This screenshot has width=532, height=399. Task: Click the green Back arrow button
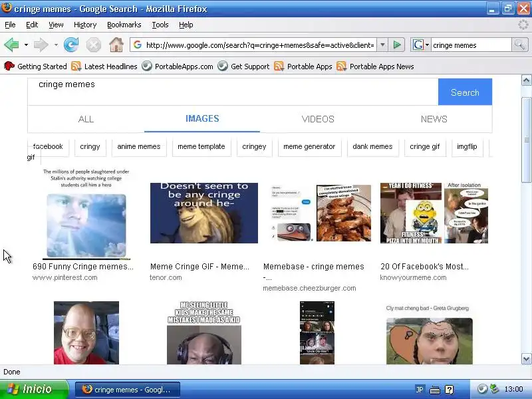(x=11, y=45)
